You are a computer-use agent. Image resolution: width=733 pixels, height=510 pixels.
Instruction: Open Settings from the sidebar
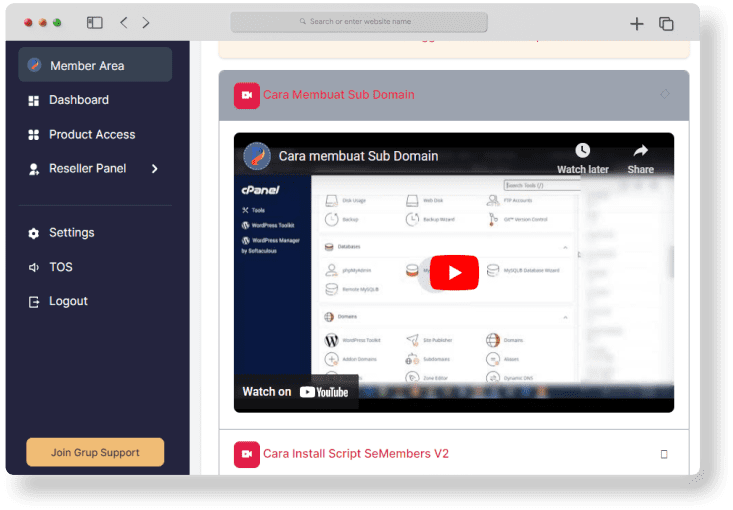tap(71, 233)
